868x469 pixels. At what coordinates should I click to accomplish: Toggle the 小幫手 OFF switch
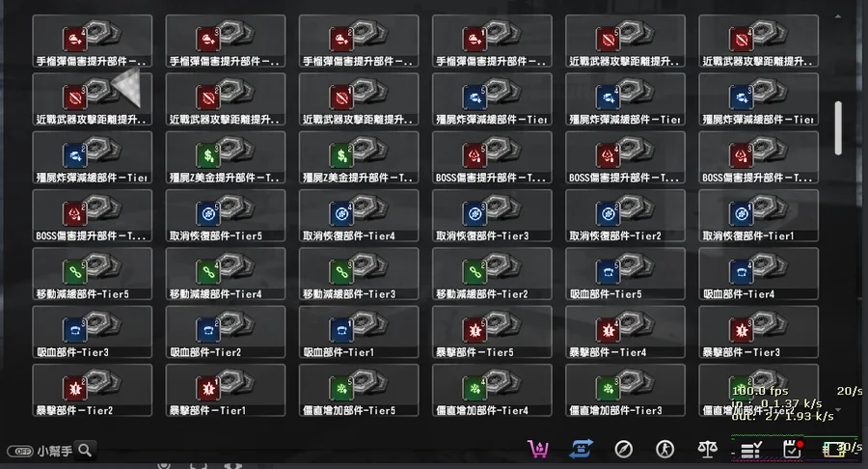pyautogui.click(x=20, y=452)
